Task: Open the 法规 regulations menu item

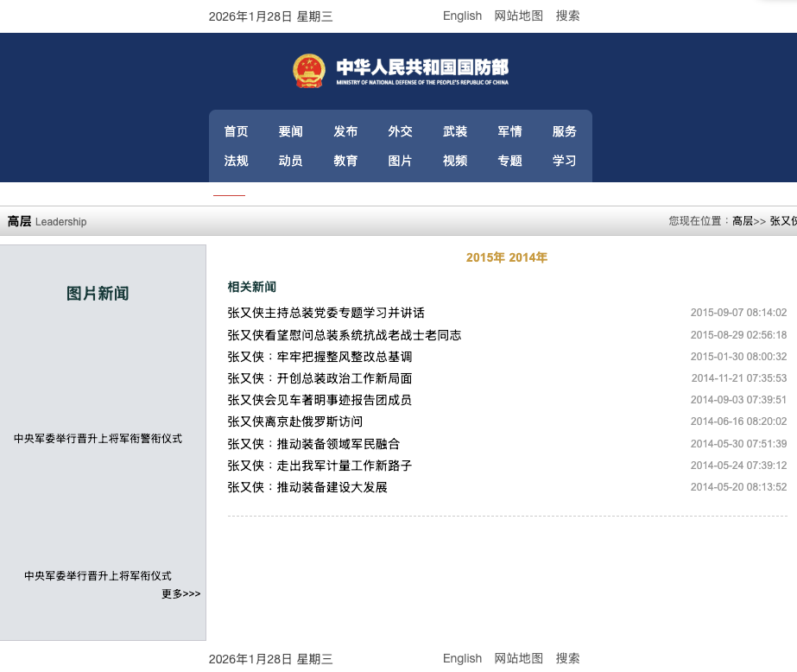Action: pyautogui.click(x=236, y=161)
